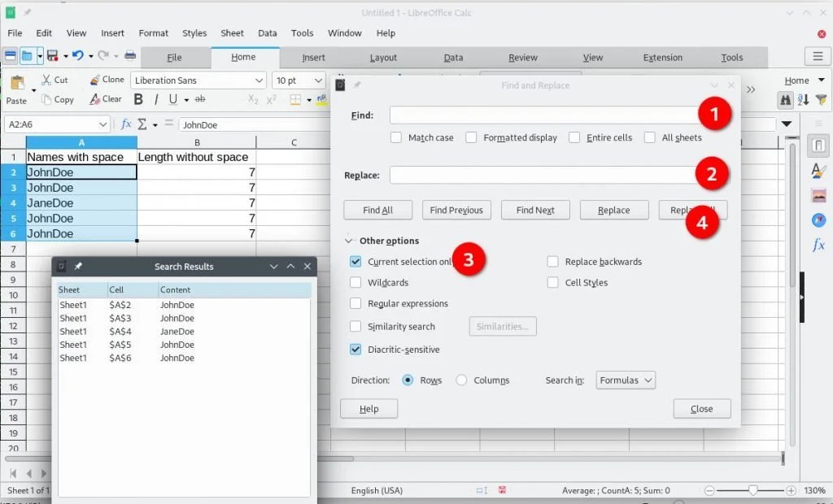
Task: Open the Search in Formulas dropdown
Action: 625,380
